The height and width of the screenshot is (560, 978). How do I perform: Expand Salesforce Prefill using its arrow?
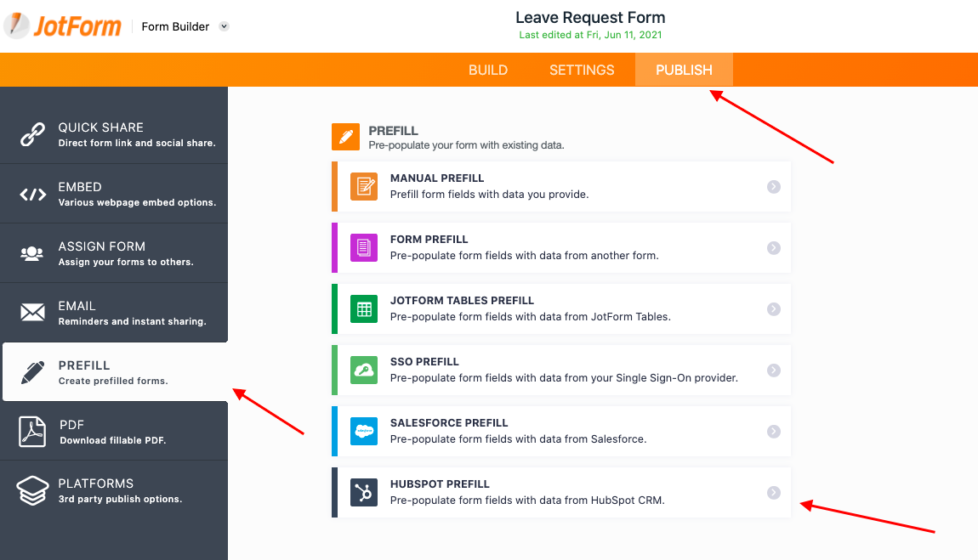coord(773,432)
